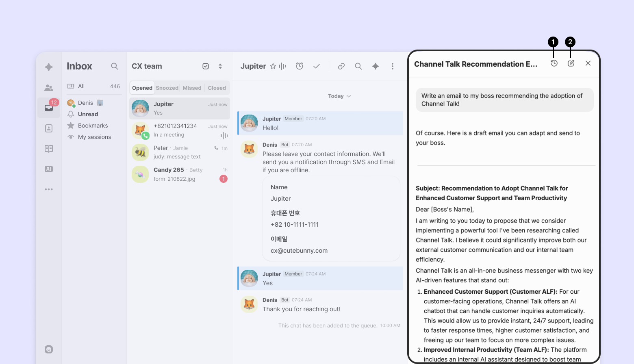634x364 pixels.
Task: Click the Channel Talk logo at sidebar bottom
Action: point(49,349)
